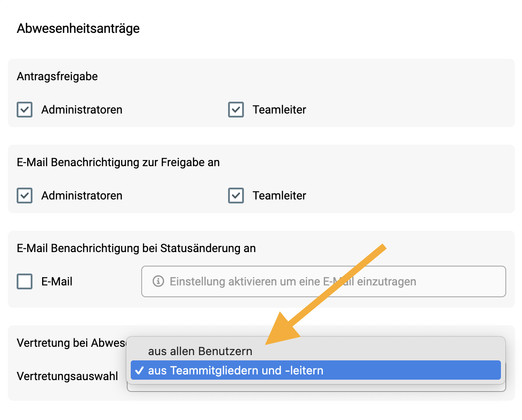Click the info icon in the E-Mail field
Viewport: 522px width, 420px height.
[158, 281]
